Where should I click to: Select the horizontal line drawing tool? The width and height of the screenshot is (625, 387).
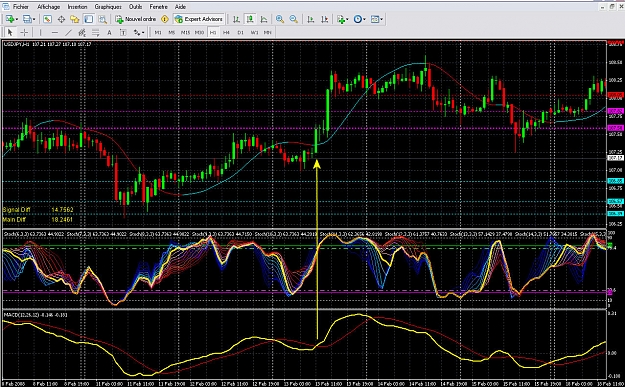tap(55, 32)
